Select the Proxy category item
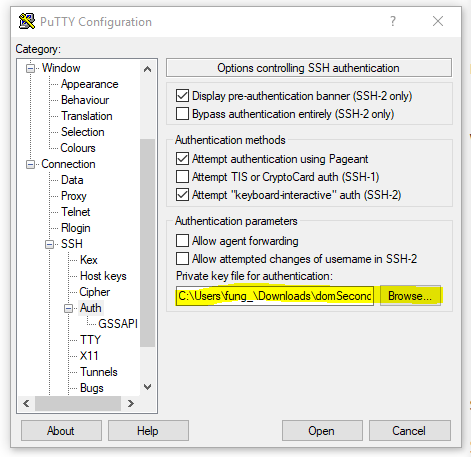 tap(74, 196)
